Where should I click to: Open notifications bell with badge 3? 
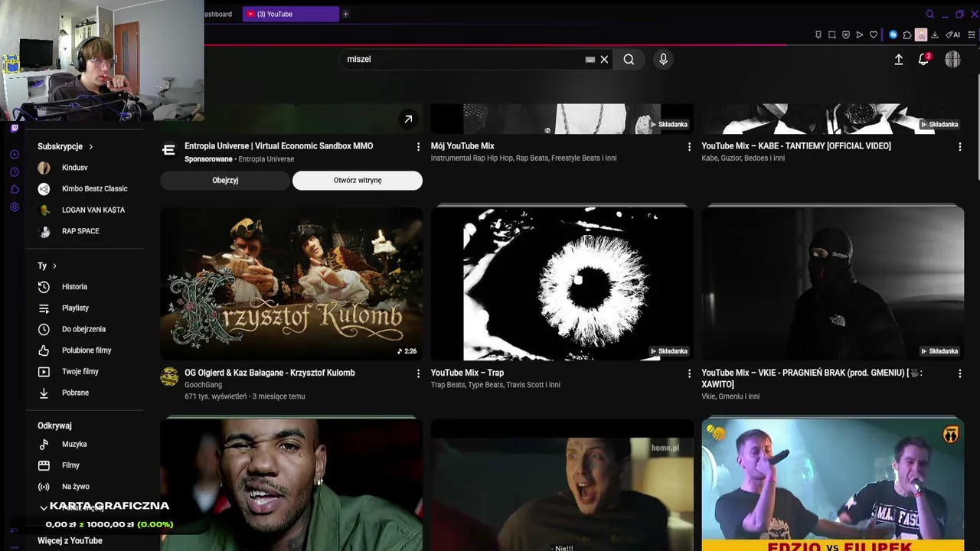coord(923,59)
